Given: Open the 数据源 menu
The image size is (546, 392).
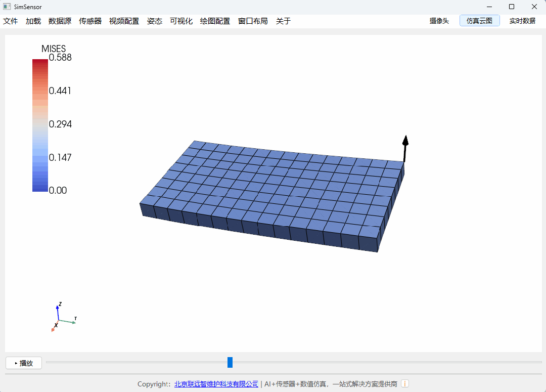Looking at the screenshot, I should coord(60,21).
